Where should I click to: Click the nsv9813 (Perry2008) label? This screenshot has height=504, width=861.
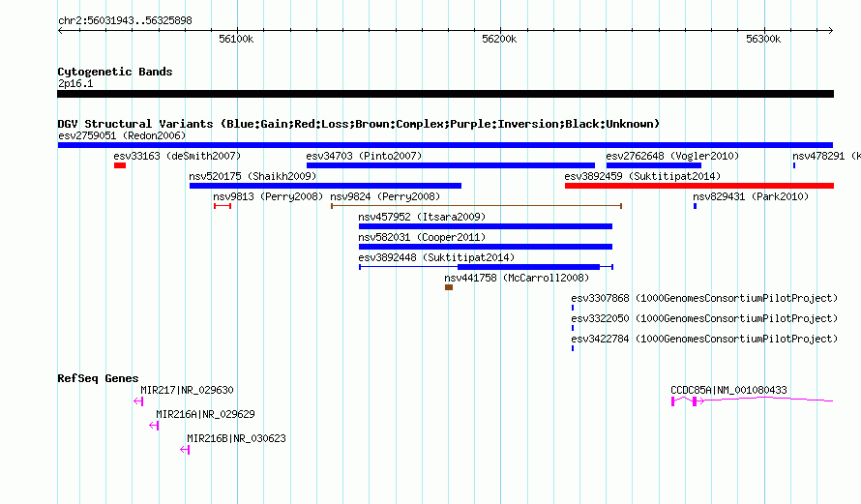click(268, 196)
